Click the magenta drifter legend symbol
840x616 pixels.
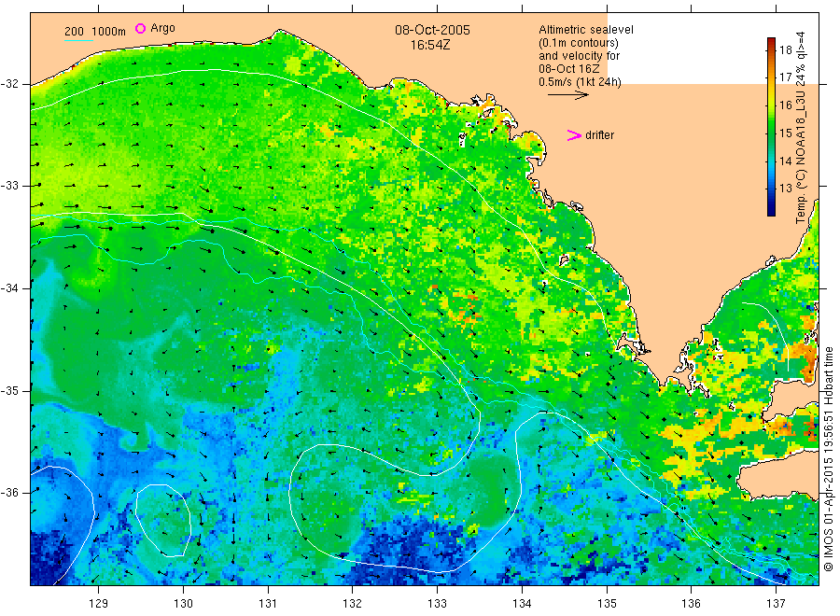(574, 135)
